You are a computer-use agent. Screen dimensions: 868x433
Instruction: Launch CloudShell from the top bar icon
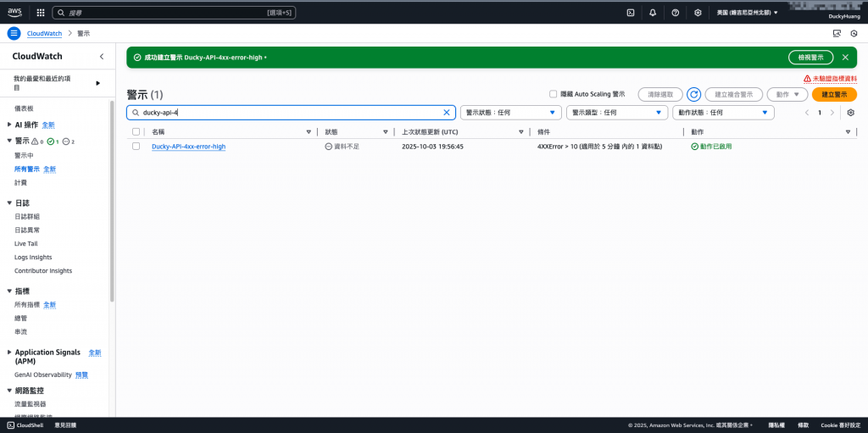coord(630,12)
